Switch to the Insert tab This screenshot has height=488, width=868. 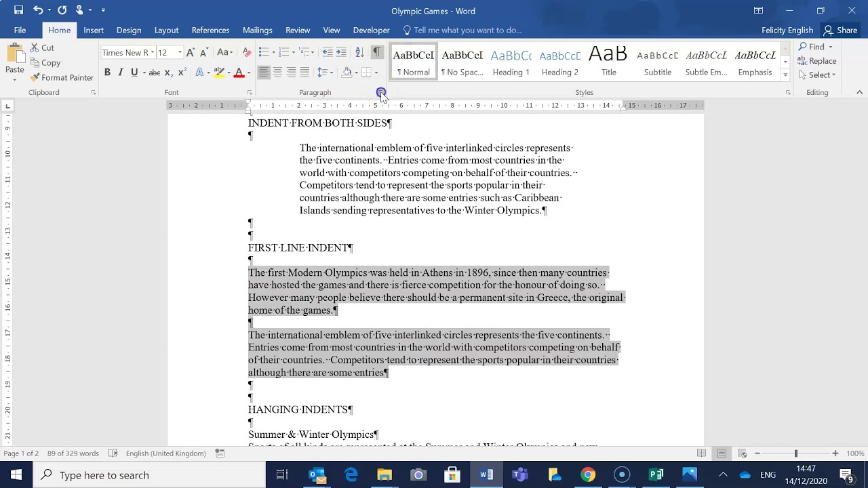pyautogui.click(x=94, y=30)
